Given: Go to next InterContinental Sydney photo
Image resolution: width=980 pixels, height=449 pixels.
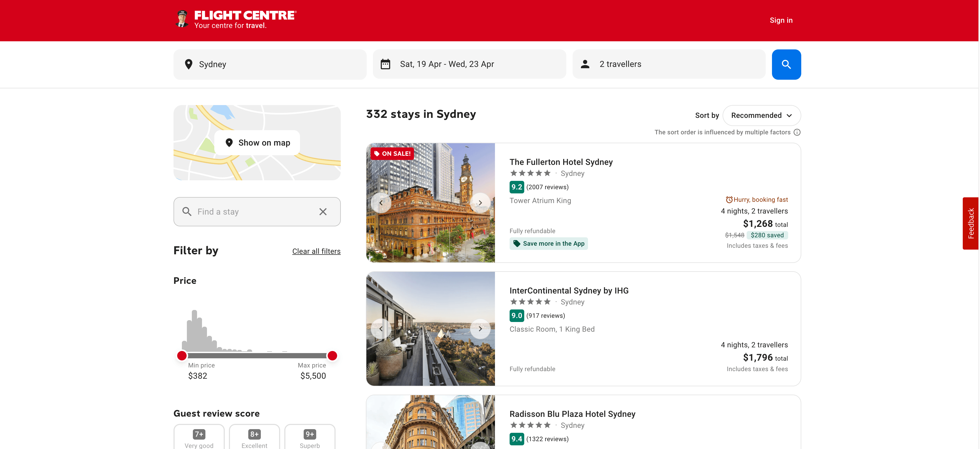Looking at the screenshot, I should [480, 329].
